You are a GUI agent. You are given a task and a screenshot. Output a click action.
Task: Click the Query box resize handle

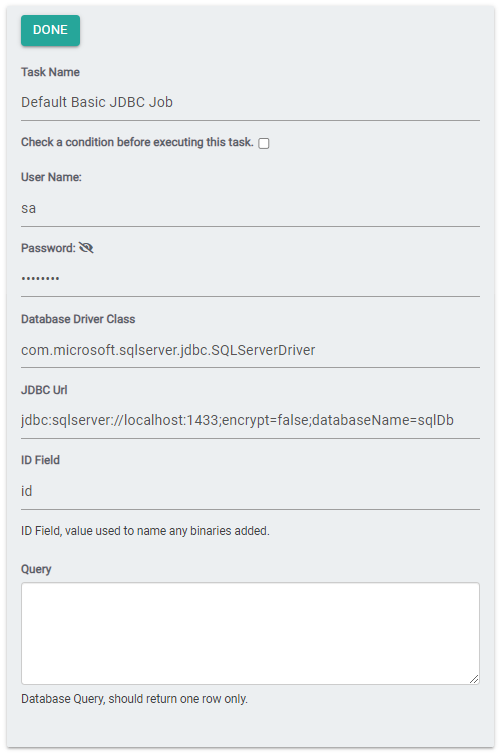pyautogui.click(x=474, y=679)
